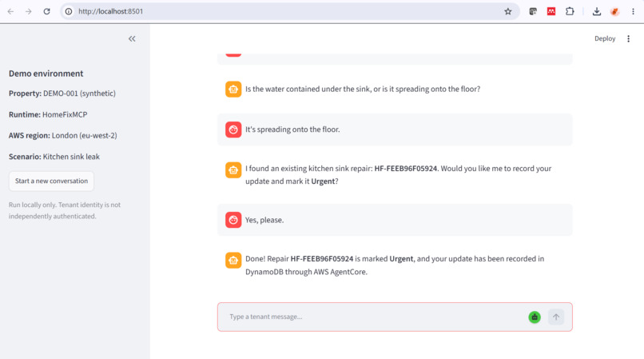
Task: Open the browser profile avatar
Action: pyautogui.click(x=615, y=11)
